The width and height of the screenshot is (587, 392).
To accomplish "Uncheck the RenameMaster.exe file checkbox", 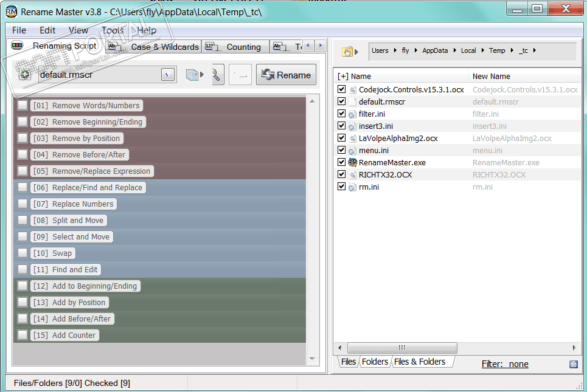I will (341, 162).
